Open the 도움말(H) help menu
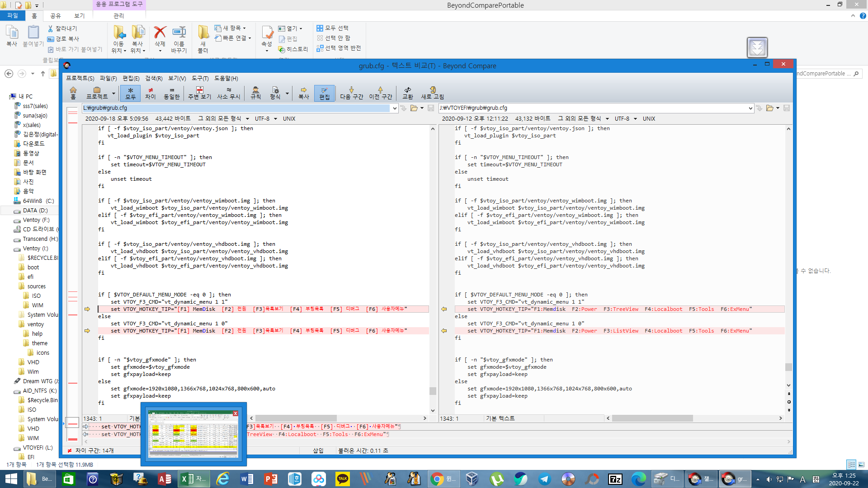The height and width of the screenshot is (488, 868). click(226, 78)
